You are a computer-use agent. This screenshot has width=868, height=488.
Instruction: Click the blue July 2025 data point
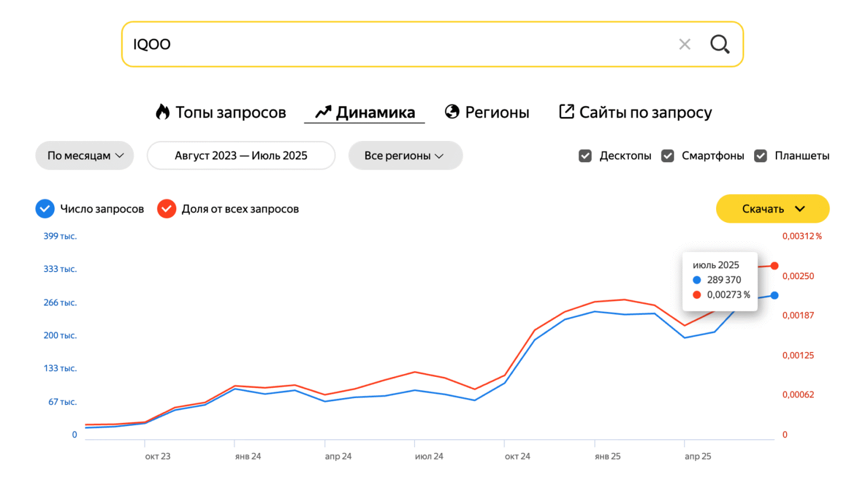click(x=774, y=296)
